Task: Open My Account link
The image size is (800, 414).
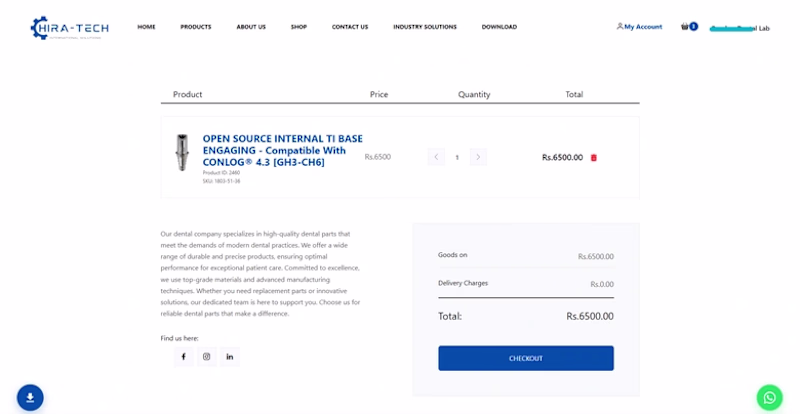Action: pos(640,27)
